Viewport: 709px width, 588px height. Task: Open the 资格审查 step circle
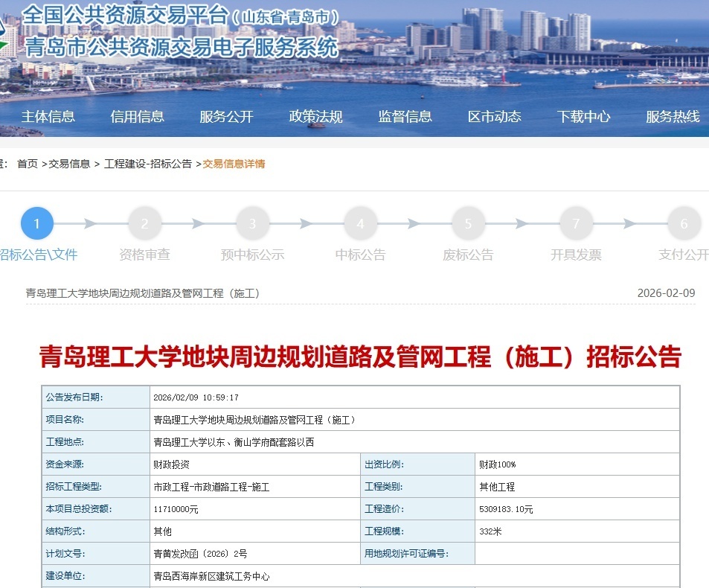coord(144,223)
